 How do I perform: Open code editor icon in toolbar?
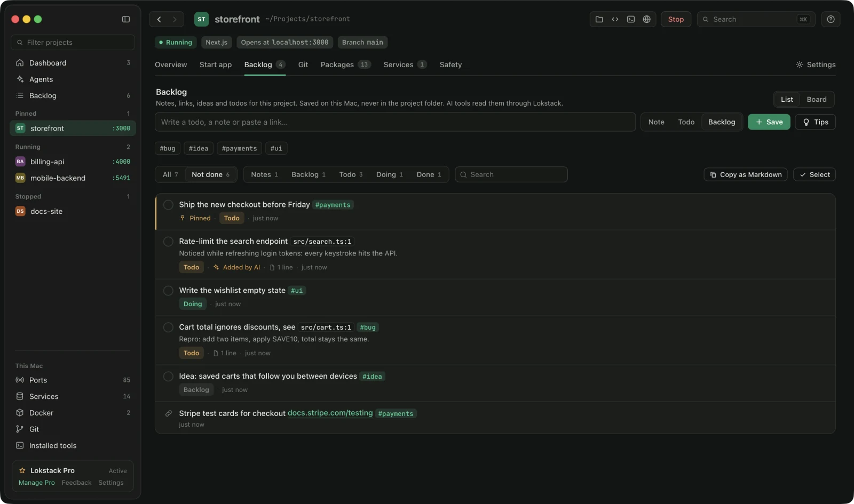coord(615,19)
